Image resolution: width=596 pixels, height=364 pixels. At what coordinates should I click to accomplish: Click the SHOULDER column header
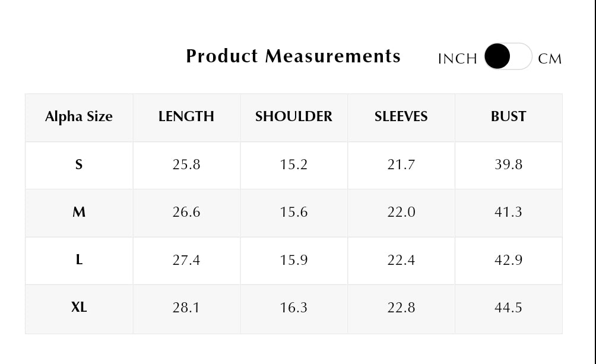[x=294, y=116]
